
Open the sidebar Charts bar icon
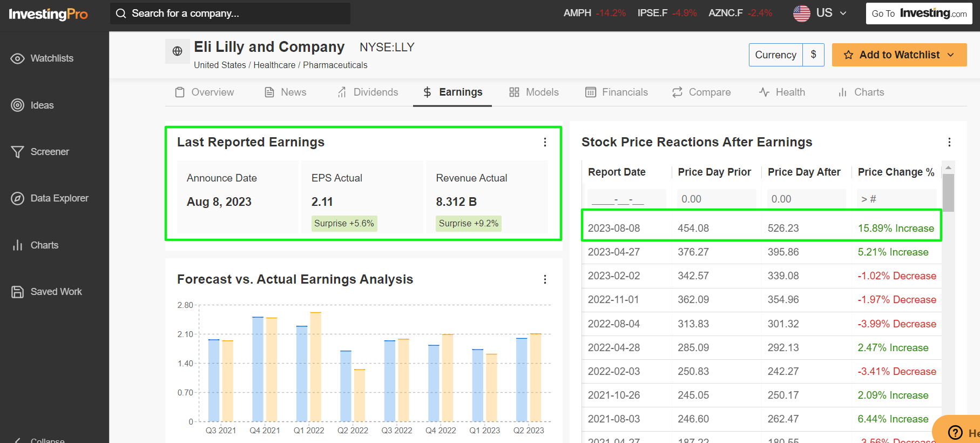(17, 245)
